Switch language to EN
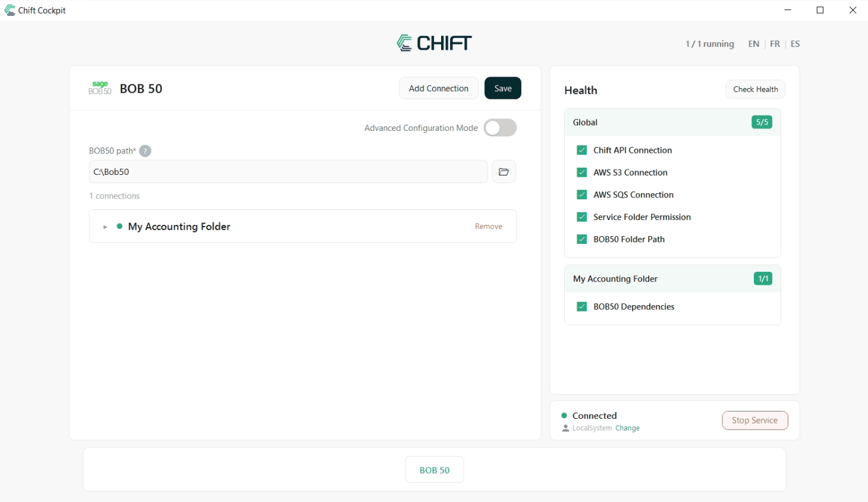The width and height of the screenshot is (868, 502). click(x=754, y=44)
